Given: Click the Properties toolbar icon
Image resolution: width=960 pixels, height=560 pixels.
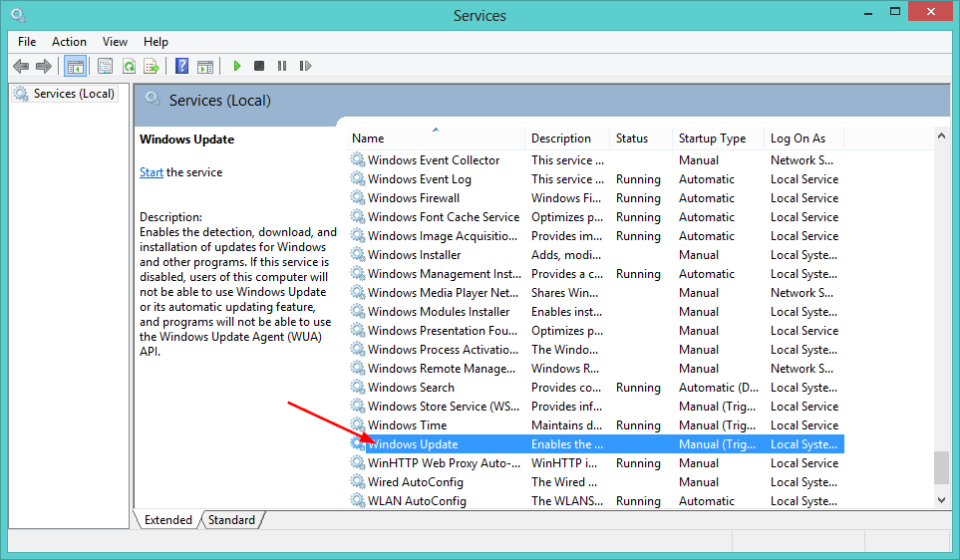Looking at the screenshot, I should pos(105,67).
